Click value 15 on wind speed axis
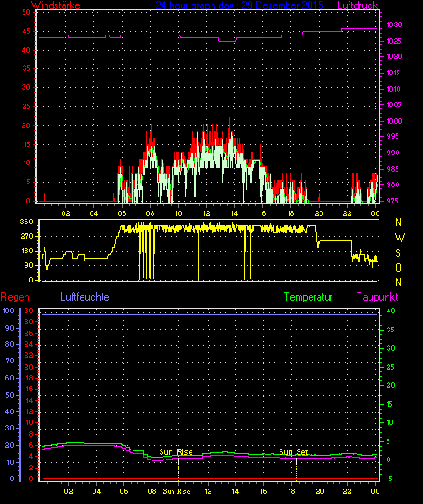Screen dimensions: 423x504 26,144
